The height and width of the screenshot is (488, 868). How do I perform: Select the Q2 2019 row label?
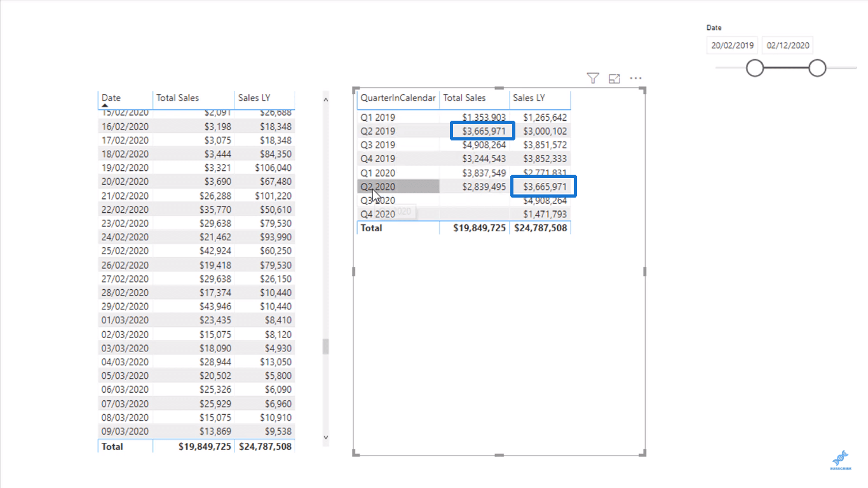[x=377, y=131]
